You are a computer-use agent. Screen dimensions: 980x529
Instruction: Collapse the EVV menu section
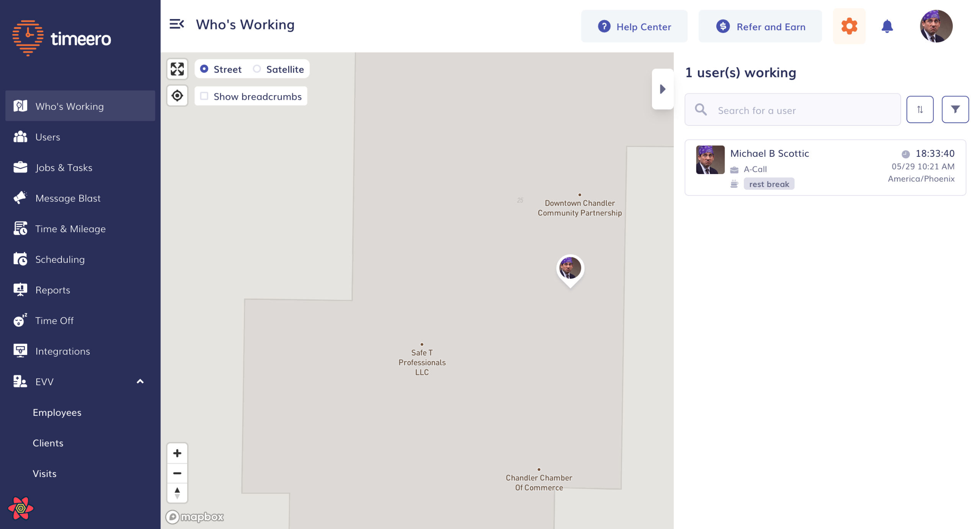(140, 382)
